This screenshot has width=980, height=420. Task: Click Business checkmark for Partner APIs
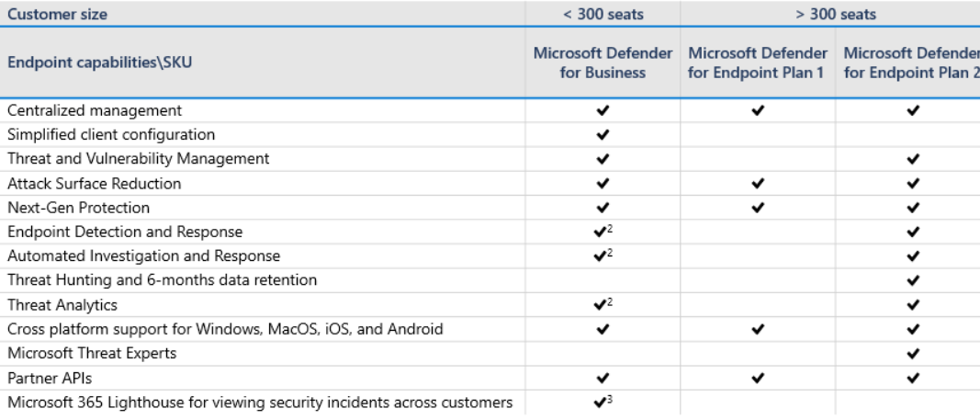coord(603,378)
